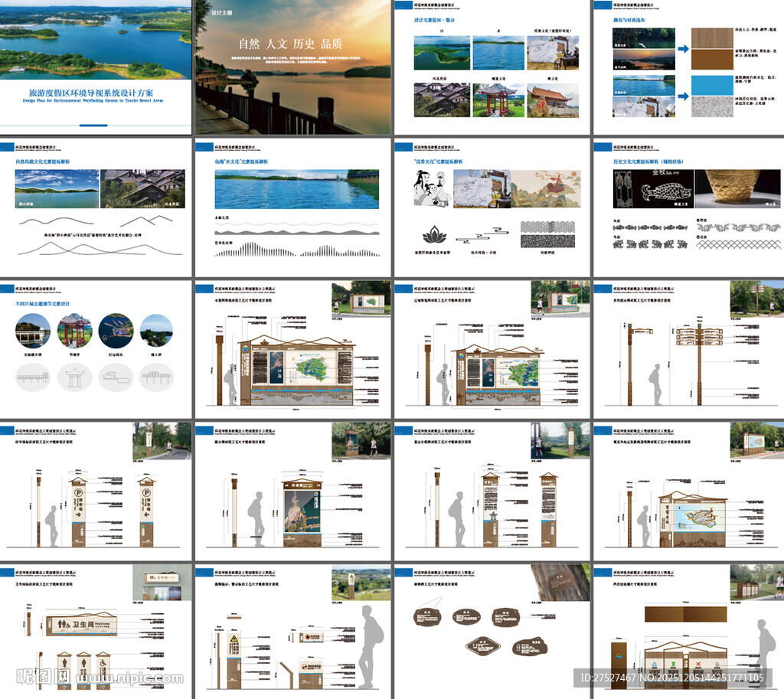The height and width of the screenshot is (699, 784).
Task: Select the golden vessel photo
Action: 737,188
